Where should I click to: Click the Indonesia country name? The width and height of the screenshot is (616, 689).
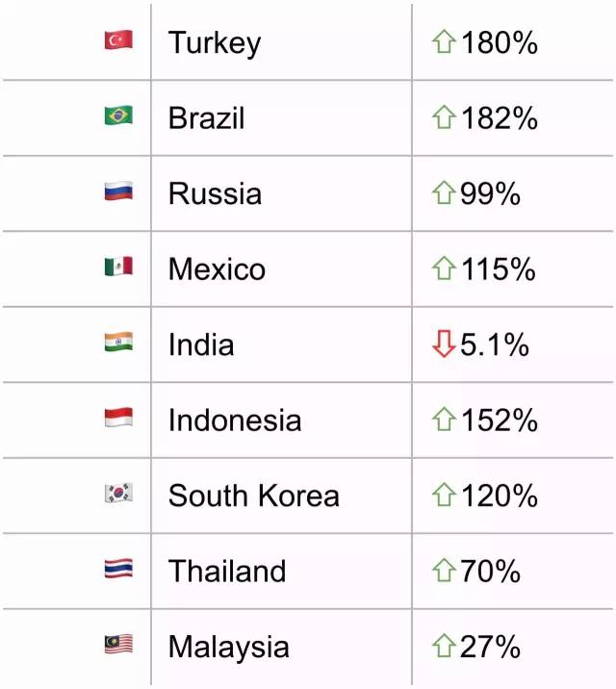click(234, 421)
